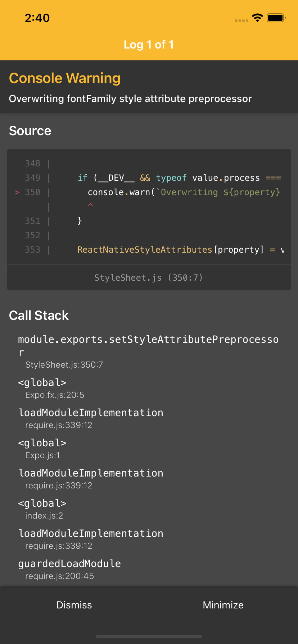Viewport: 298px width, 644px height.
Task: Tap the red arrow marker on line 350
Action: click(x=17, y=192)
